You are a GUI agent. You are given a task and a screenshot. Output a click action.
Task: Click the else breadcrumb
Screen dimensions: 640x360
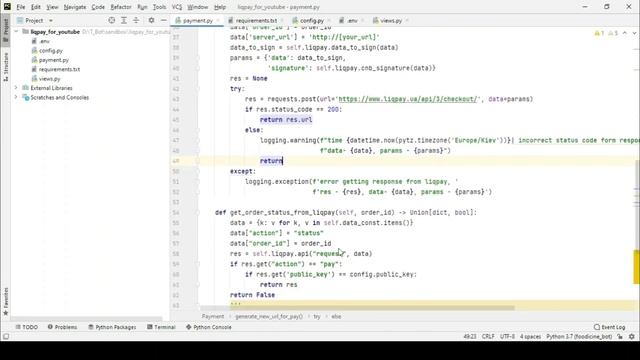coord(336,316)
